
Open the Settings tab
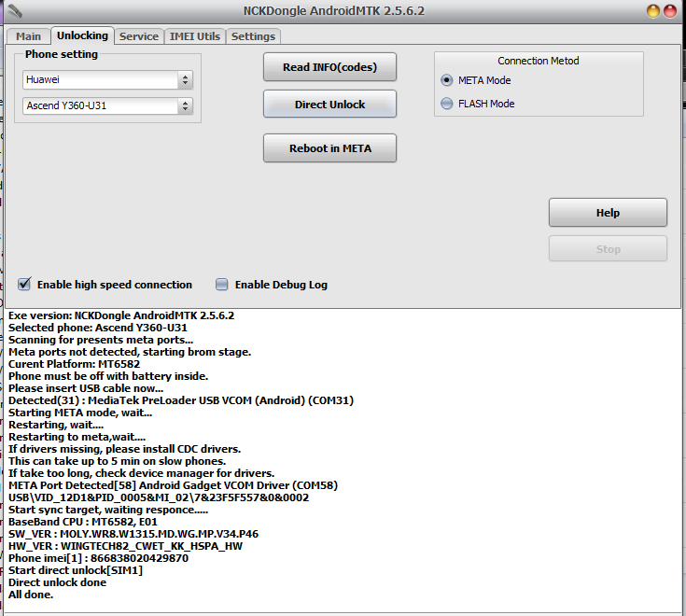(253, 36)
